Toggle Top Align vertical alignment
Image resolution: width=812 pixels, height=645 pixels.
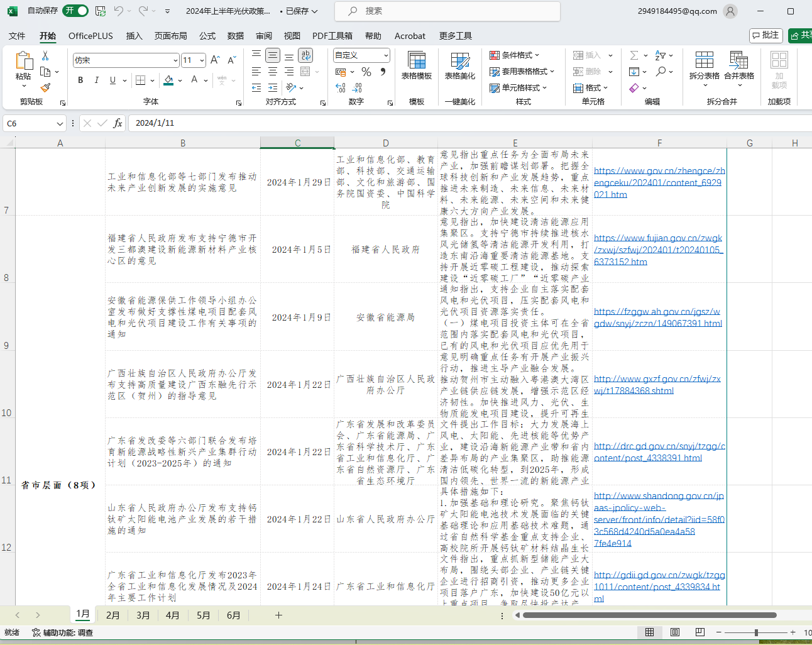[x=256, y=55]
